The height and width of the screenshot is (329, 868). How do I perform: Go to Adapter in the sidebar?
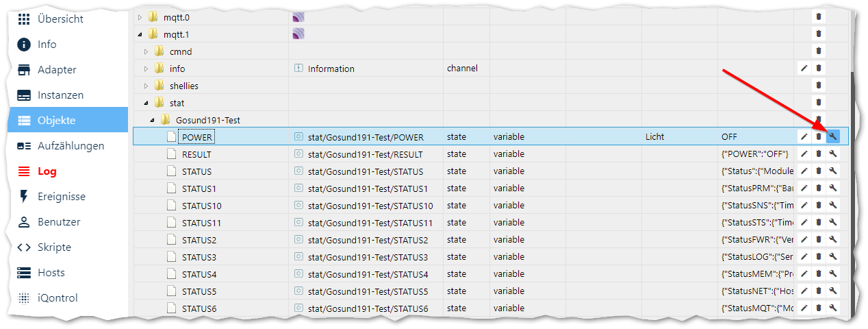[x=57, y=70]
